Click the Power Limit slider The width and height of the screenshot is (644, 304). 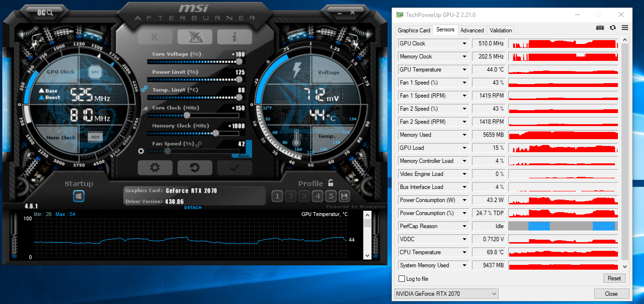(193, 80)
